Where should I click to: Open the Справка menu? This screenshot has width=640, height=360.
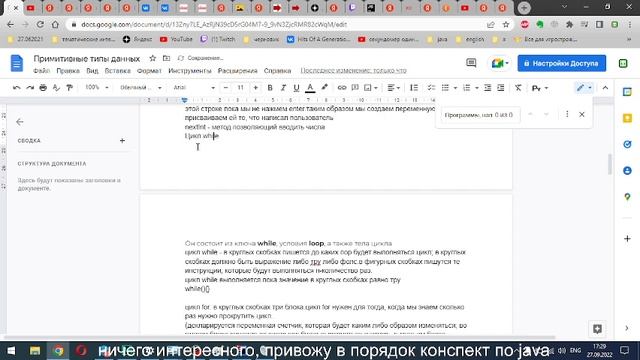[x=278, y=71]
